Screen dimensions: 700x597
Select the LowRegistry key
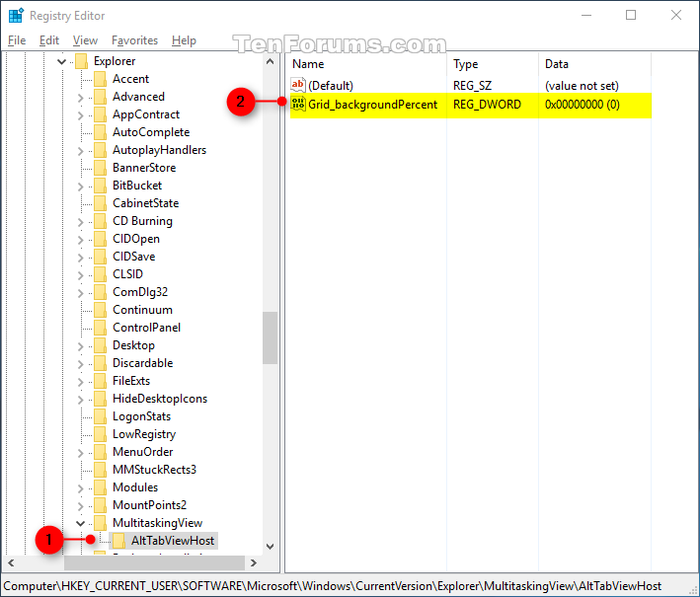tap(144, 434)
